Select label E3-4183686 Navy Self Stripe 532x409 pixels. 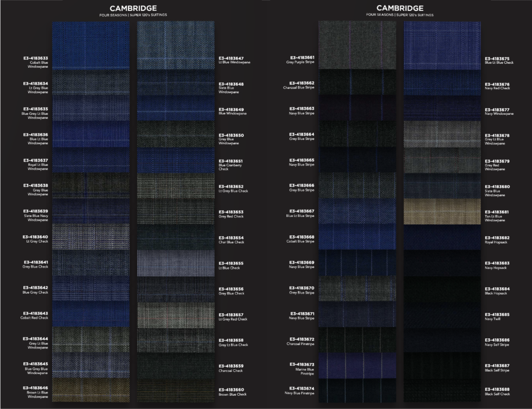pyautogui.click(x=497, y=342)
